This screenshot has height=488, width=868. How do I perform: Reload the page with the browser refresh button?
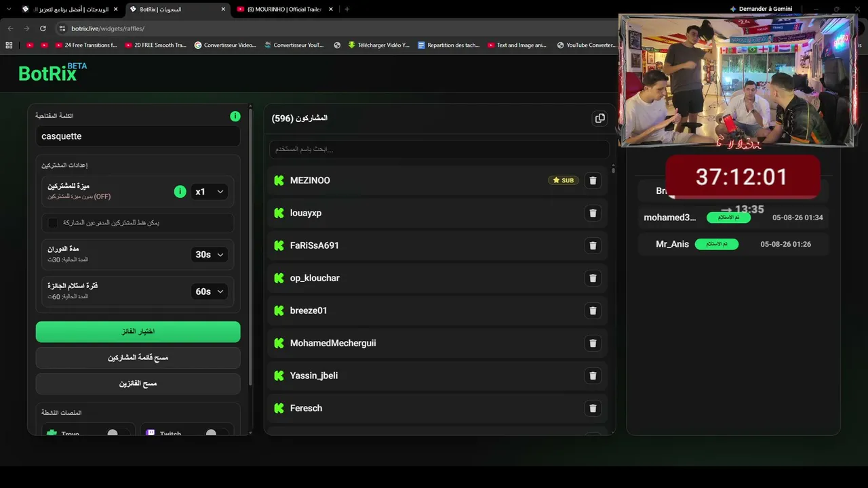click(x=43, y=28)
